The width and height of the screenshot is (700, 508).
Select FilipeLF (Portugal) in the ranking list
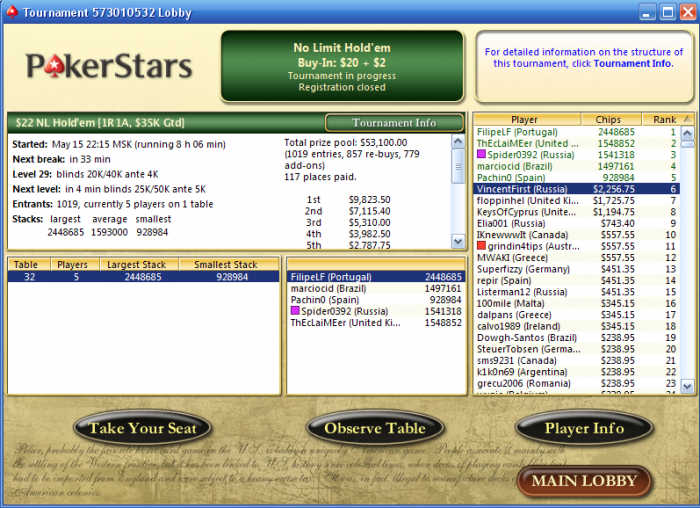(577, 132)
